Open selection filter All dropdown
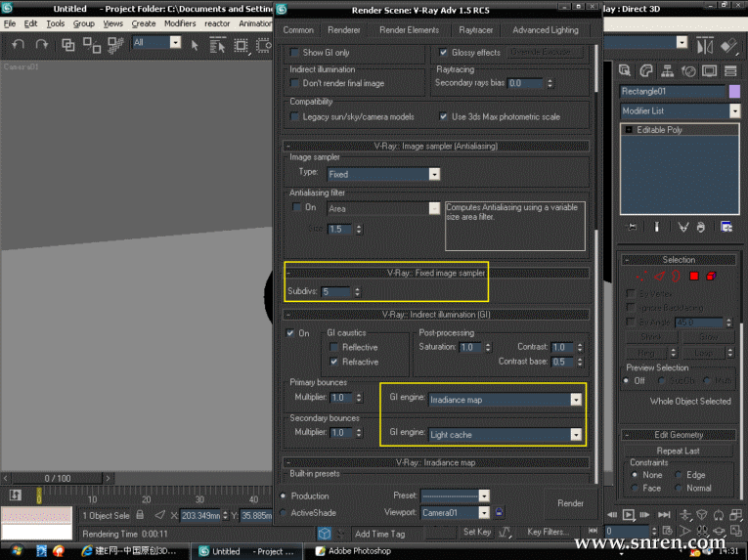Image resolution: width=748 pixels, height=560 pixels. pos(156,42)
